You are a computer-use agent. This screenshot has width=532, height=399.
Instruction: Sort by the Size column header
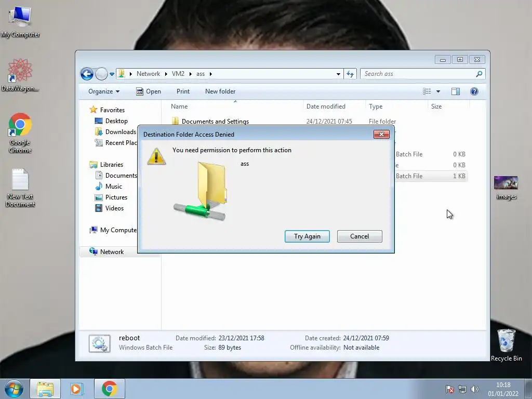pyautogui.click(x=448, y=106)
